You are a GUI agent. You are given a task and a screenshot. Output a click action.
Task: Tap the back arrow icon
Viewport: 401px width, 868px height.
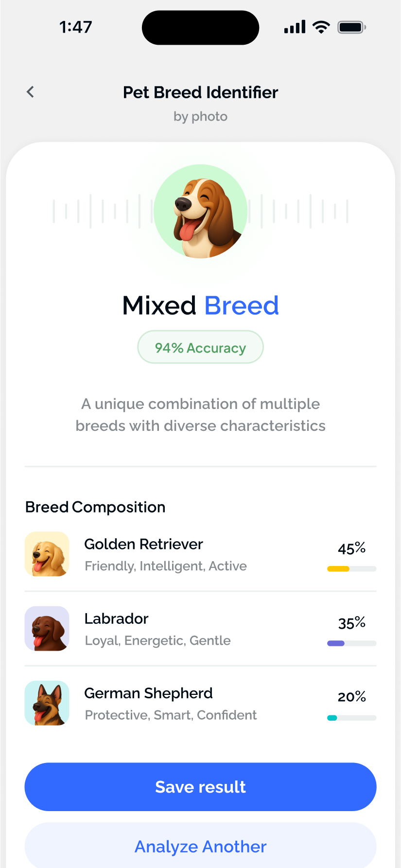[x=31, y=92]
